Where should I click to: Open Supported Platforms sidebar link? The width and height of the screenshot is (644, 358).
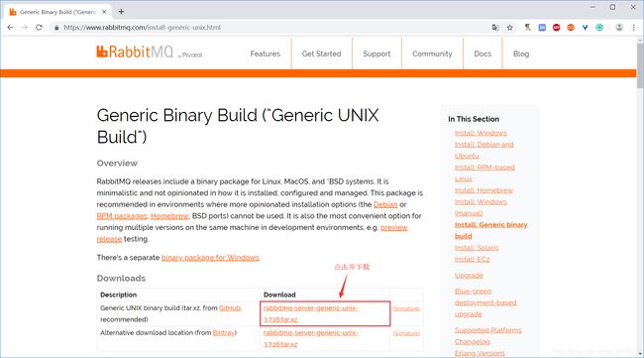[487, 330]
